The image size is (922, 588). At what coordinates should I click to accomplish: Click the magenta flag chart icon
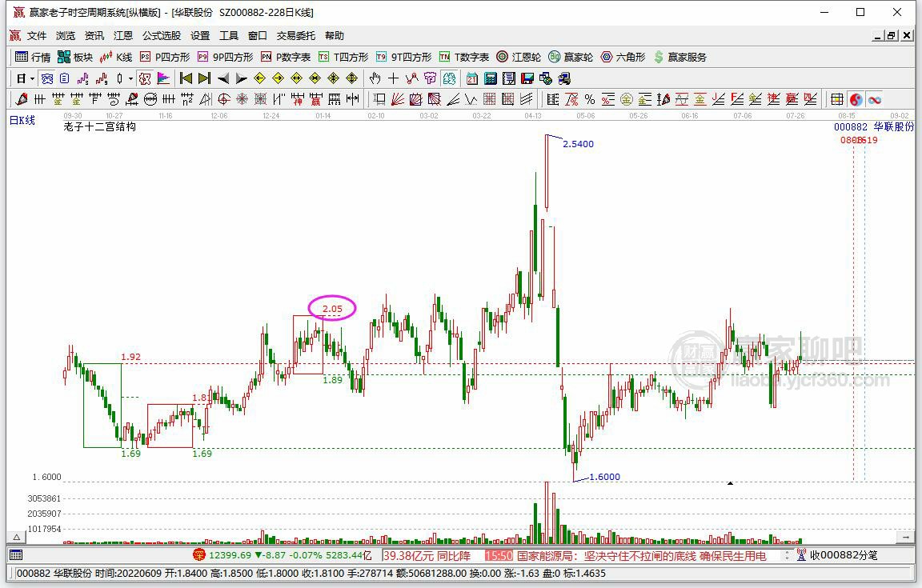[163, 78]
